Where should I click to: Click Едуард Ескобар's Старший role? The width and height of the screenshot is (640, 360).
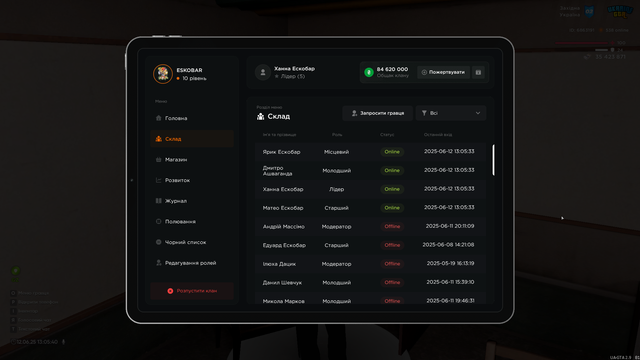[336, 245]
